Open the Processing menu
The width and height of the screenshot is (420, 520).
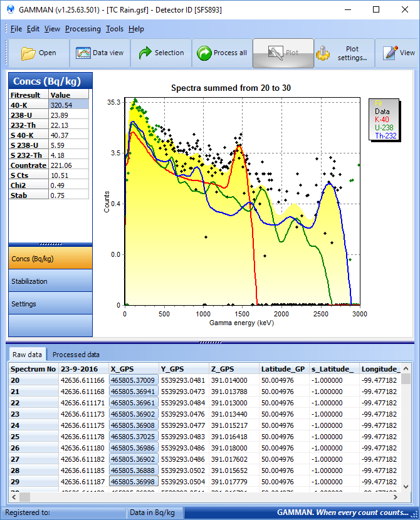[x=83, y=29]
